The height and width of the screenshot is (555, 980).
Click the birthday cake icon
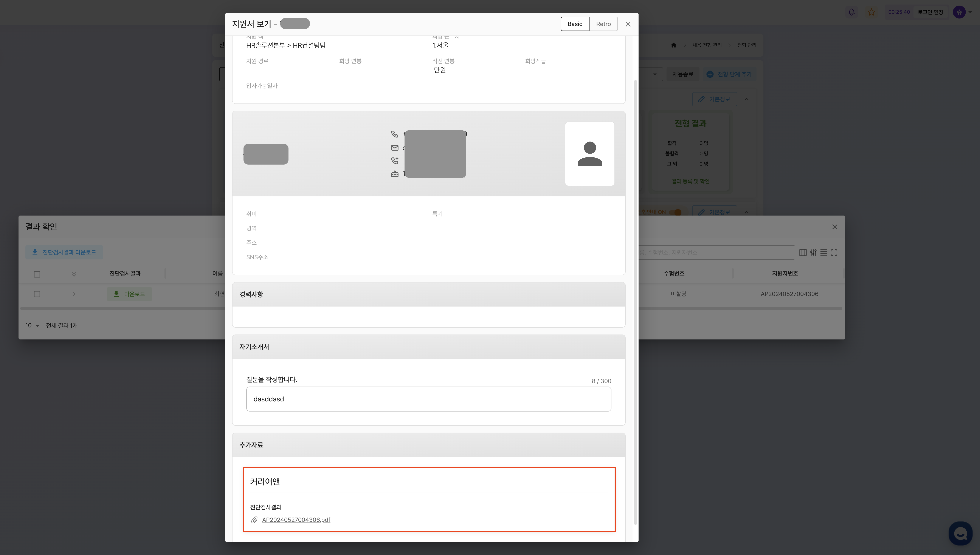394,174
